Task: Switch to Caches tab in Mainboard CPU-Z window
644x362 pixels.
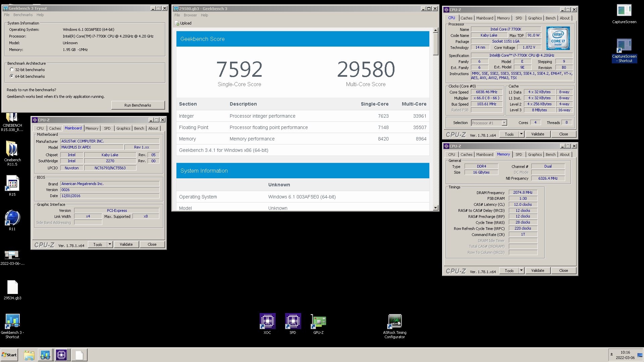Action: (x=55, y=128)
